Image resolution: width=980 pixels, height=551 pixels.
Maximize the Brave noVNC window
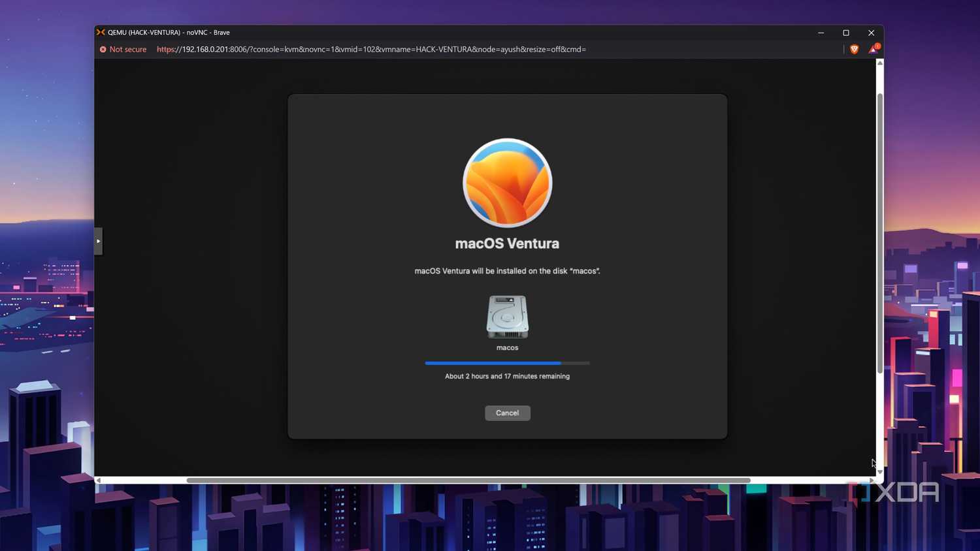pos(846,33)
